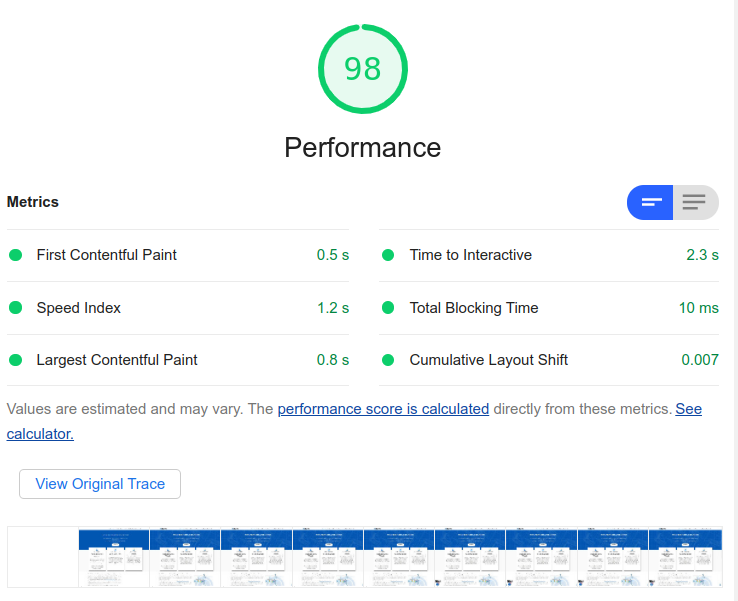Open the 'performance score is calculated' link
This screenshot has height=601, width=738.
(x=383, y=409)
